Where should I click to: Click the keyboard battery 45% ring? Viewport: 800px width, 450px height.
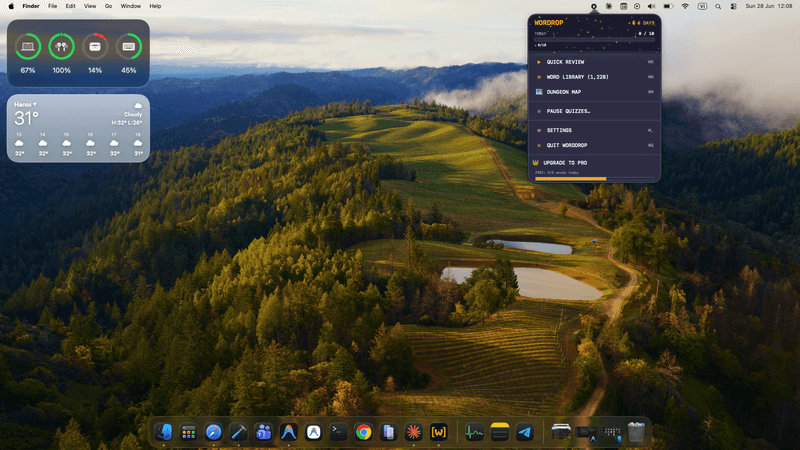coord(129,46)
